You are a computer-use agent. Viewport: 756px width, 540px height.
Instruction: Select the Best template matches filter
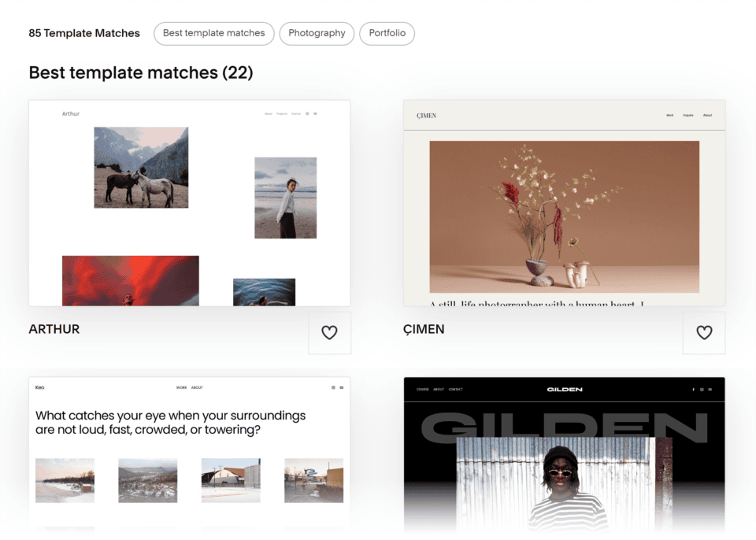213,34
